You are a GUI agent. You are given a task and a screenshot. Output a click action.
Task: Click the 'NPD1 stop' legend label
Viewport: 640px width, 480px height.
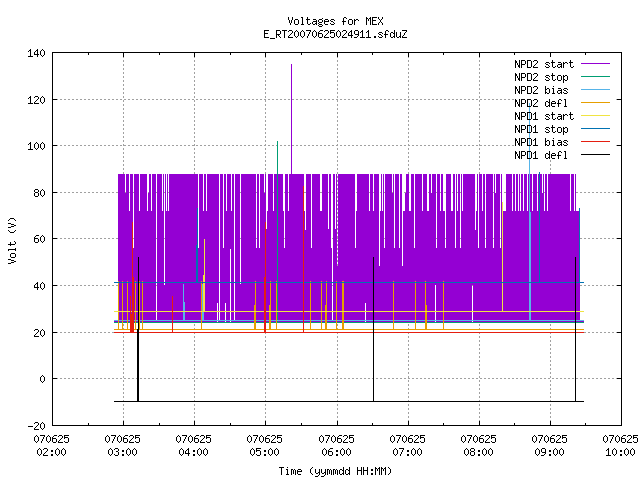click(x=541, y=129)
